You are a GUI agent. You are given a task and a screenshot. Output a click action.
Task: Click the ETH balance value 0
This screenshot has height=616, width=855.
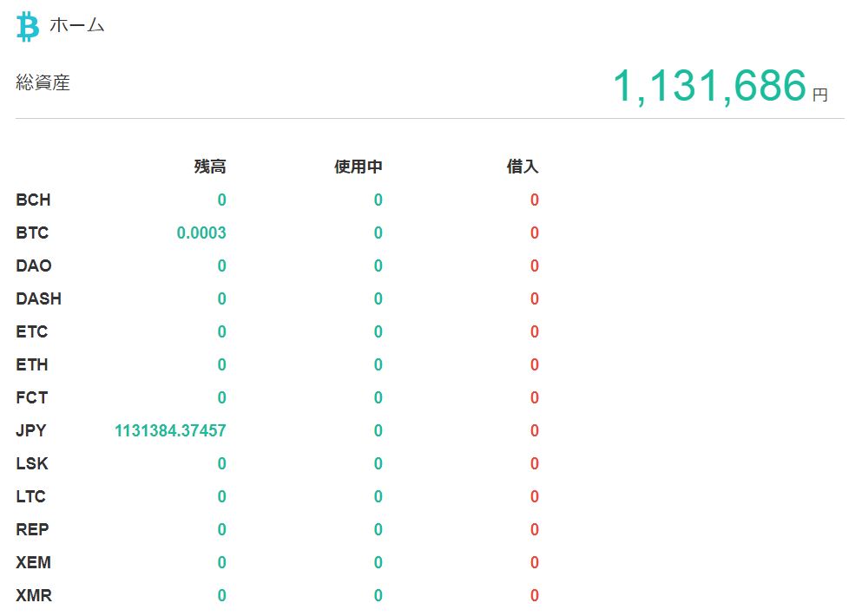point(221,364)
